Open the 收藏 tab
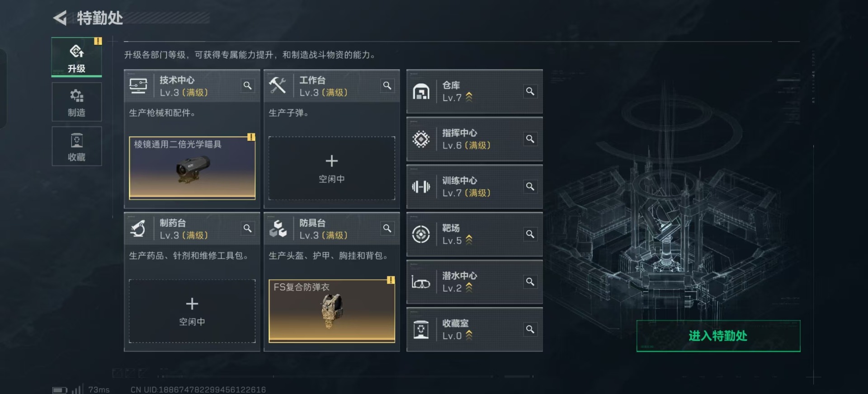868x394 pixels. pyautogui.click(x=76, y=146)
